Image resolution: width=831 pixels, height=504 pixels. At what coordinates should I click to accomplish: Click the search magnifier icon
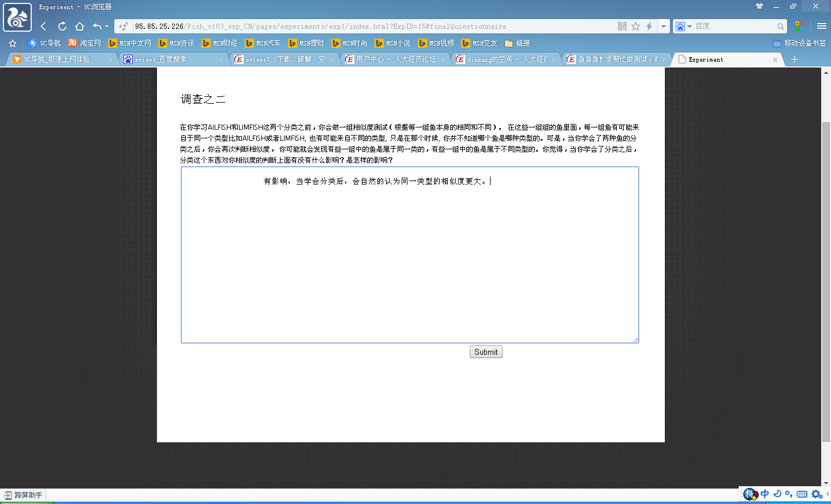781,27
